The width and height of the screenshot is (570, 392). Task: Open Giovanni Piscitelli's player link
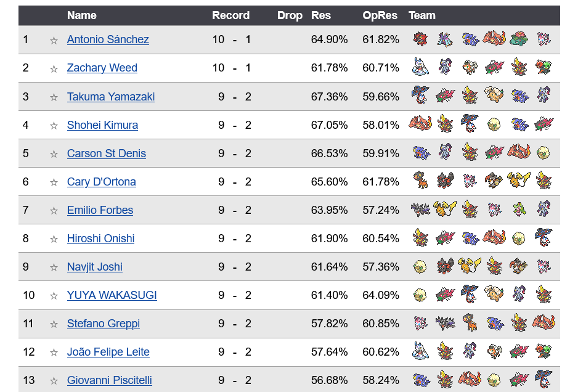(x=110, y=380)
